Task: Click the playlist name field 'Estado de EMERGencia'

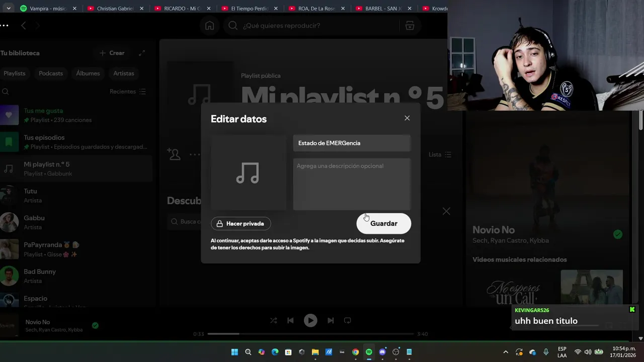Action: (x=352, y=143)
